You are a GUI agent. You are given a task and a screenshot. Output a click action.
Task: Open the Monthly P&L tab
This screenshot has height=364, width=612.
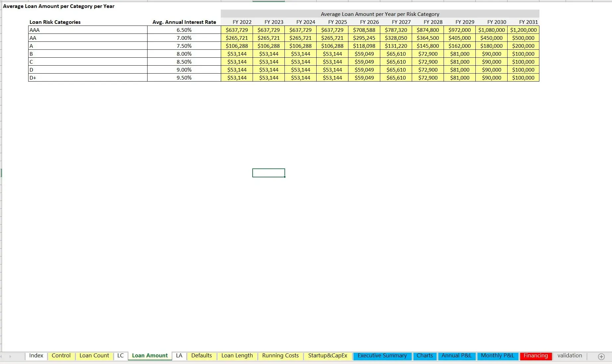pyautogui.click(x=498, y=356)
